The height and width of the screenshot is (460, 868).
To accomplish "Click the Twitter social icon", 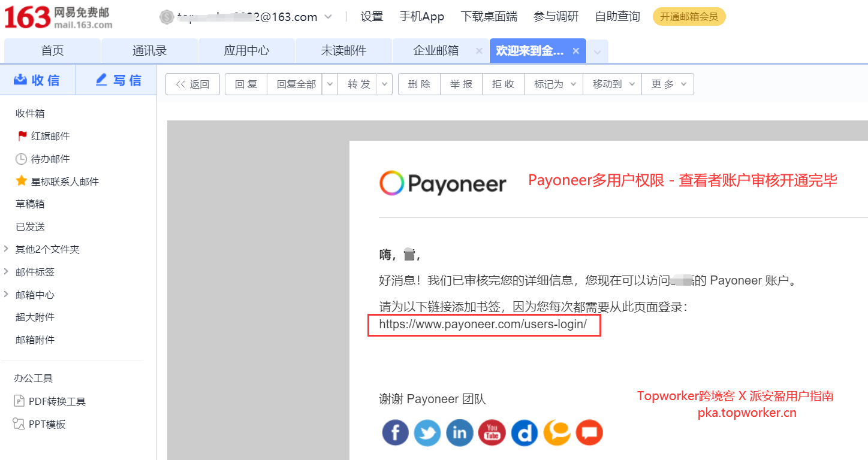I will (x=427, y=432).
